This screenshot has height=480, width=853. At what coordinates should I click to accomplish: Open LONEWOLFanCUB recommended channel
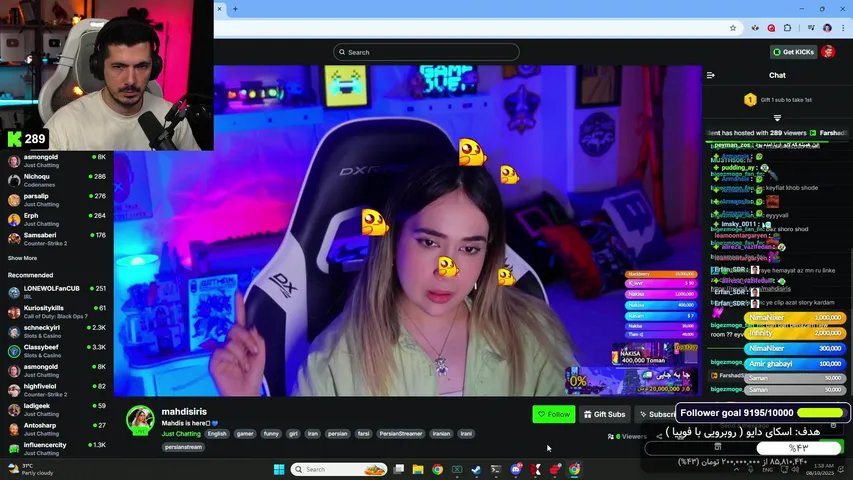click(57, 292)
